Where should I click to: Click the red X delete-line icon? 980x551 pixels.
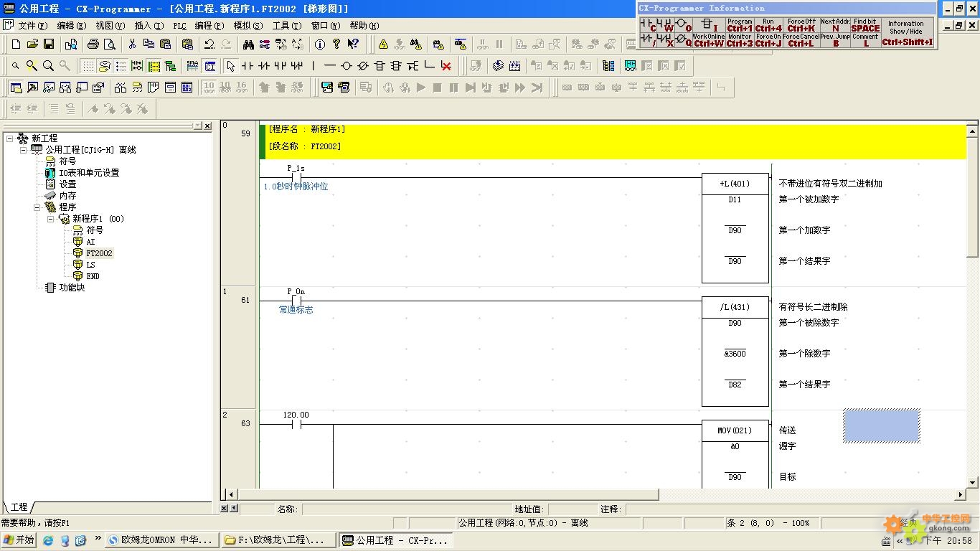[x=446, y=66]
